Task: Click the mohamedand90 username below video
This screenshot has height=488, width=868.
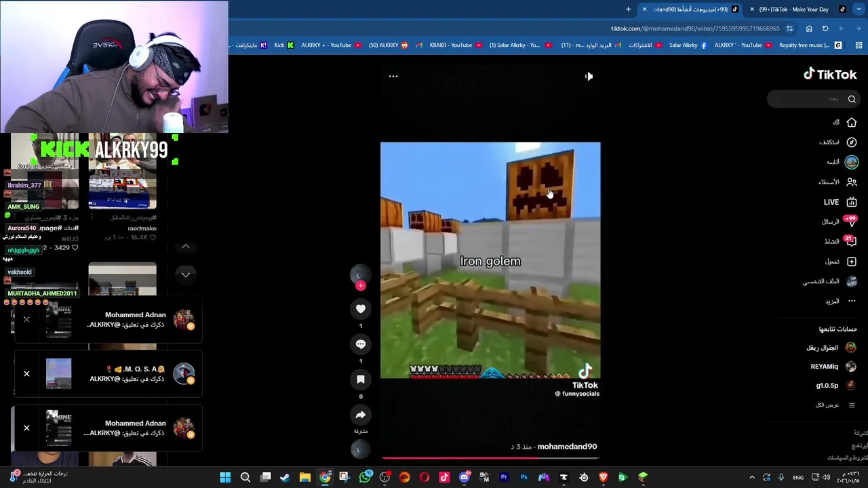Action: pyautogui.click(x=567, y=447)
